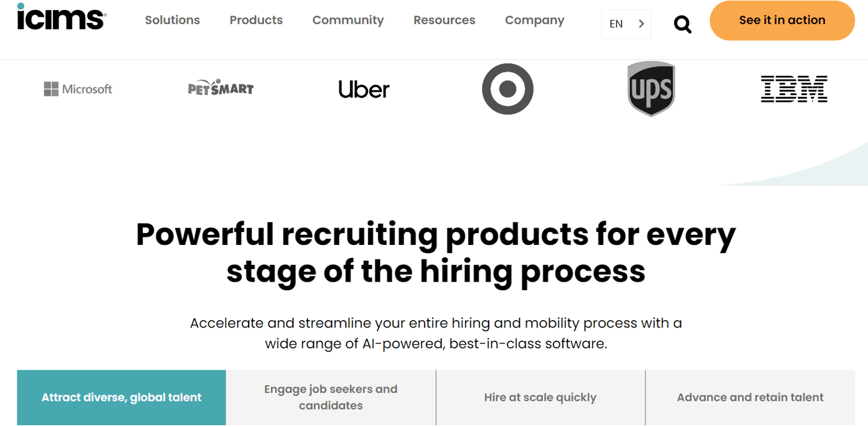The width and height of the screenshot is (868, 427).
Task: Open the Products menu
Action: point(256,20)
